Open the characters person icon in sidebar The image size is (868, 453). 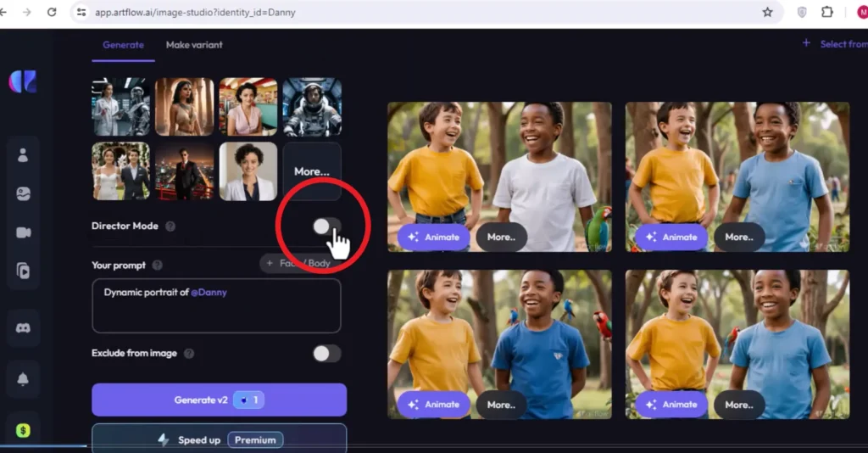[x=23, y=155]
